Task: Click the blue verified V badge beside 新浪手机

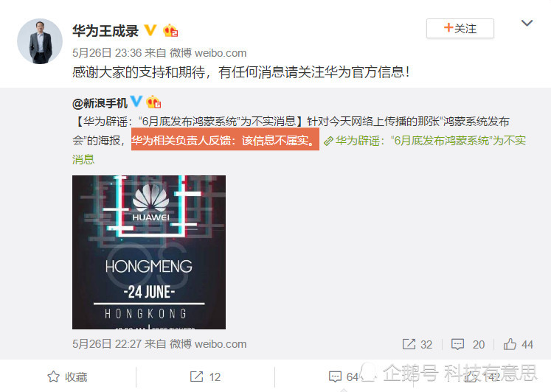Action: (136, 102)
